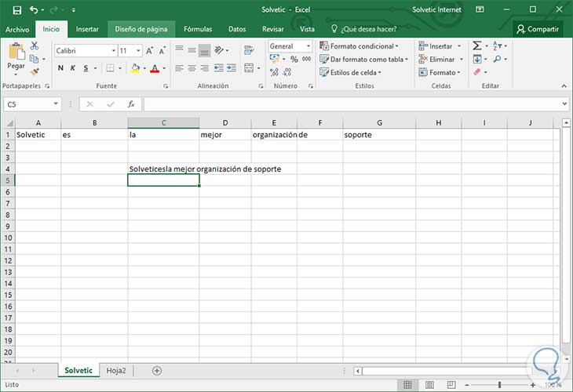Undo the last action

click(x=34, y=10)
